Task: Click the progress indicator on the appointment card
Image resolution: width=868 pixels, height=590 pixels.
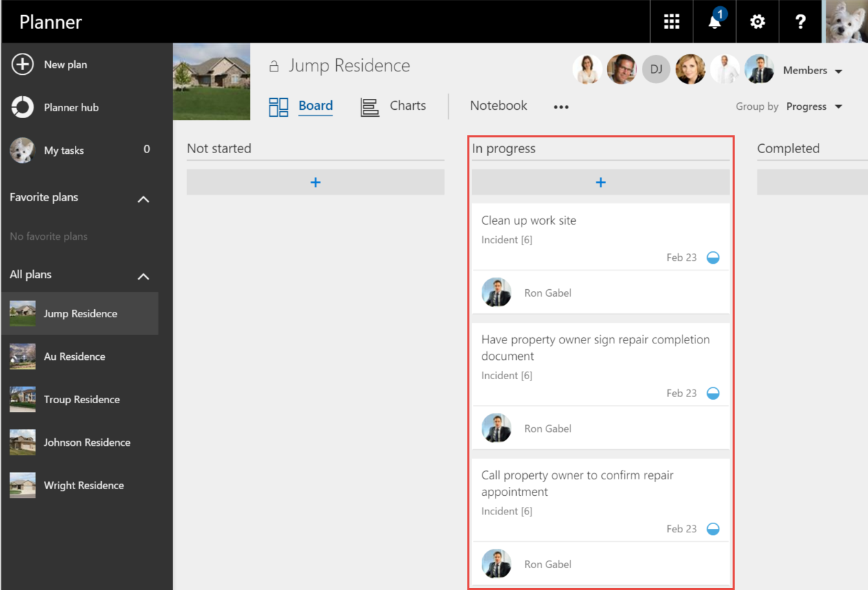Action: [713, 528]
